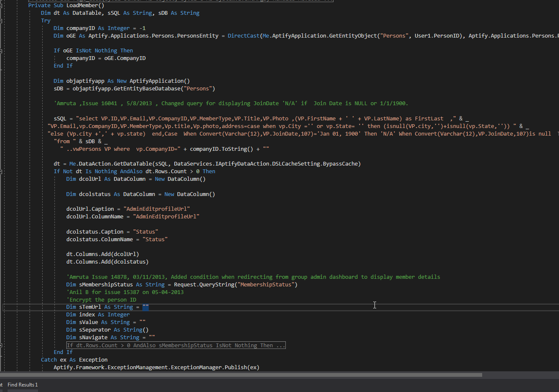The image size is (559, 392).
Task: Click the dcolUrl As DataColumn declaration
Action: click(136, 179)
